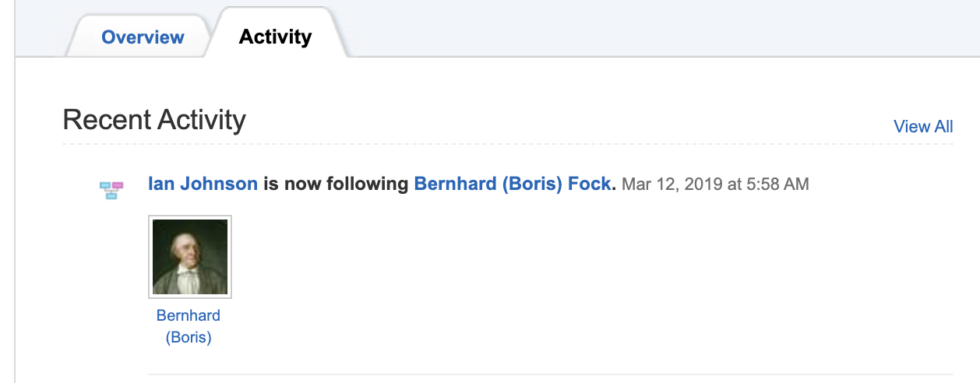Show all recent activity with View All
980x383 pixels.
click(922, 127)
